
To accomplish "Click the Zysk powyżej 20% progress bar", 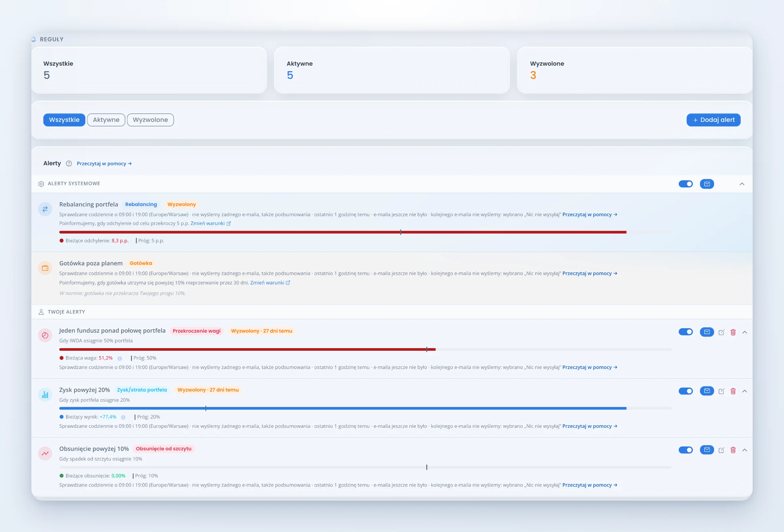I will coord(365,408).
